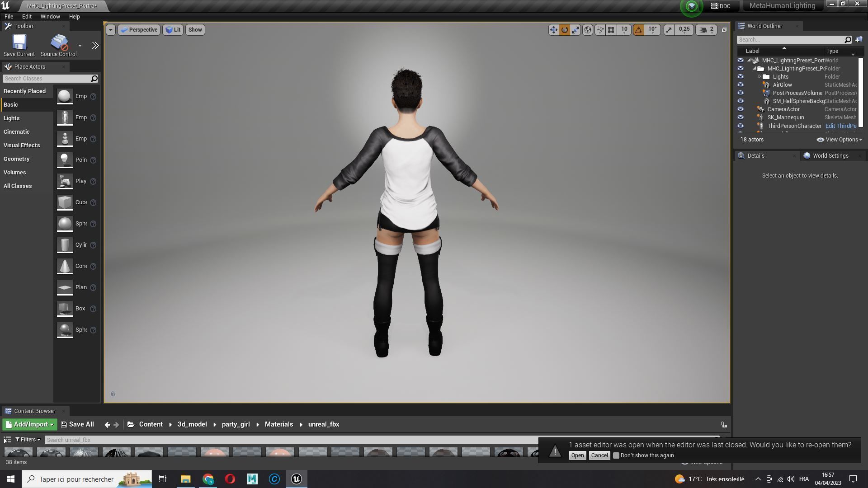Screen dimensions: 868x488
Task: Toggle visibility eye for CameraActor
Action: coord(740,109)
